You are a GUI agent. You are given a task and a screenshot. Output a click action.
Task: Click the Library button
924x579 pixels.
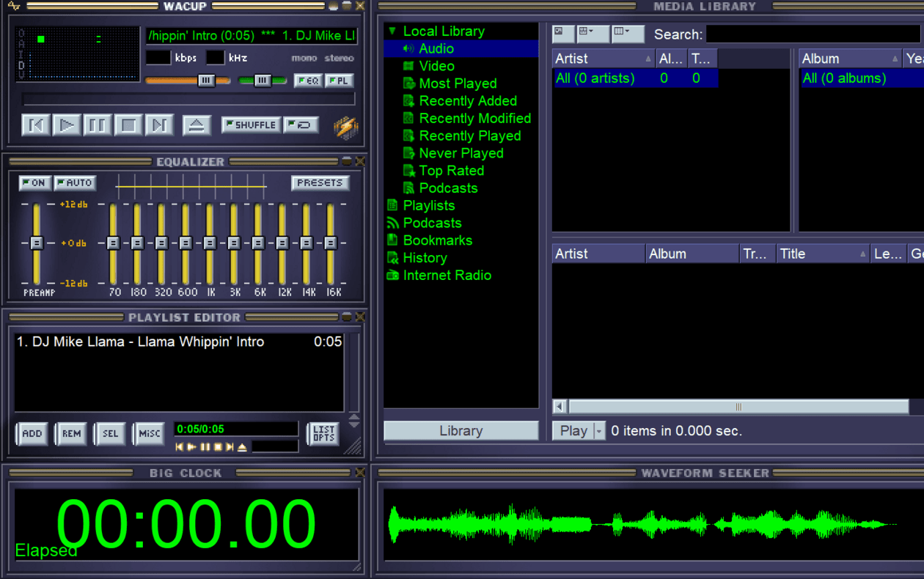tap(461, 431)
